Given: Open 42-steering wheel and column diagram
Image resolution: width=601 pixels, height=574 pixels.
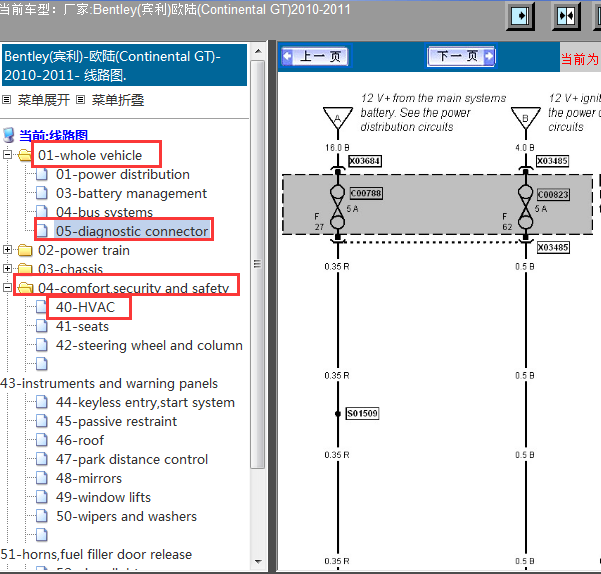Looking at the screenshot, I should [x=149, y=345].
